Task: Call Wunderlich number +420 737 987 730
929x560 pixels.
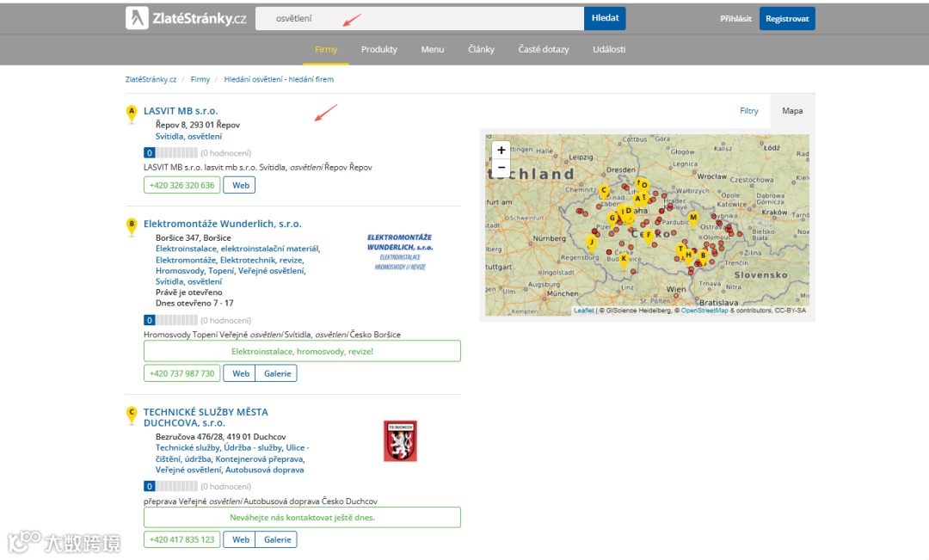Action: click(181, 373)
